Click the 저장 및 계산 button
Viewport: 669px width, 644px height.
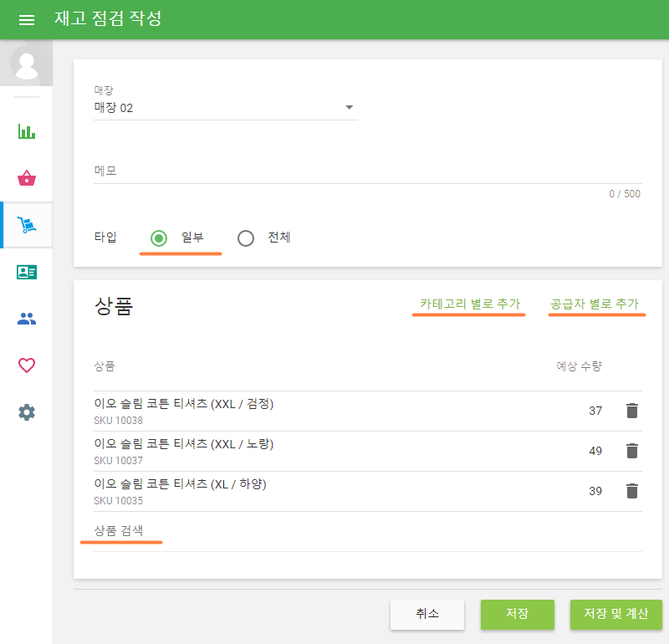click(x=615, y=614)
